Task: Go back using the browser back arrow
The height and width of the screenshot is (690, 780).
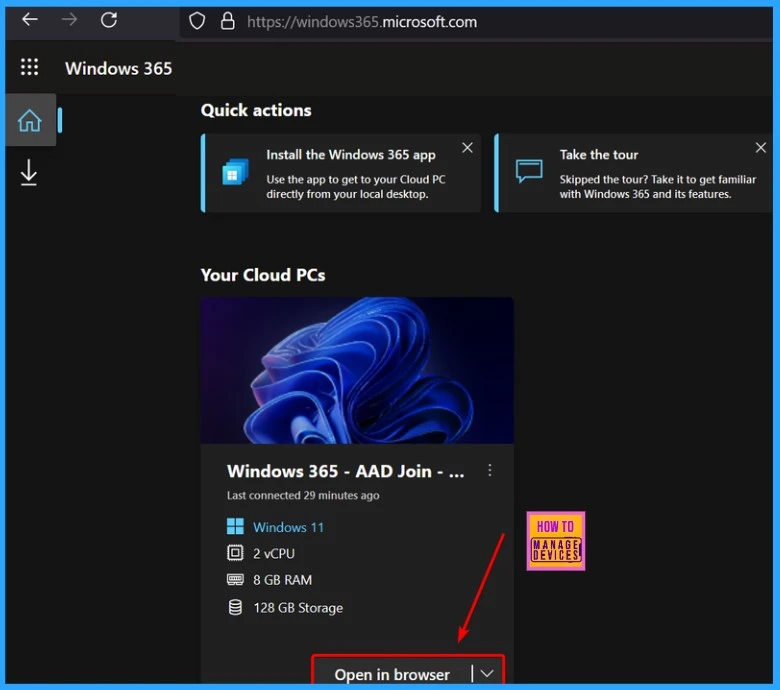Action: [30, 20]
